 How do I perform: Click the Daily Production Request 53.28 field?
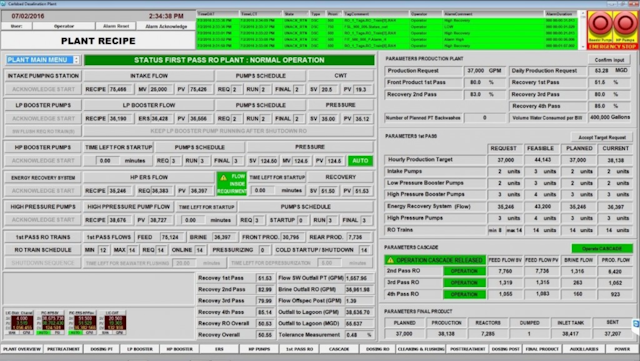click(610, 71)
